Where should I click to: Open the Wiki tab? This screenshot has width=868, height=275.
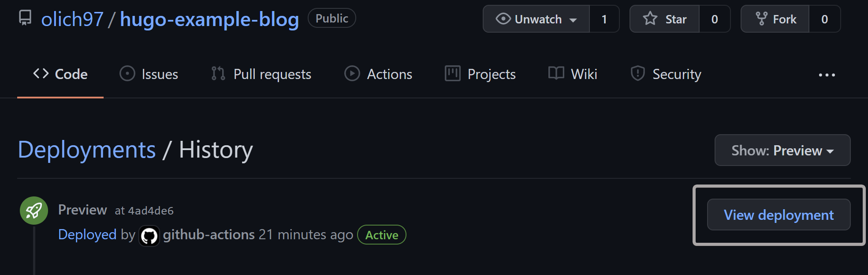[573, 74]
